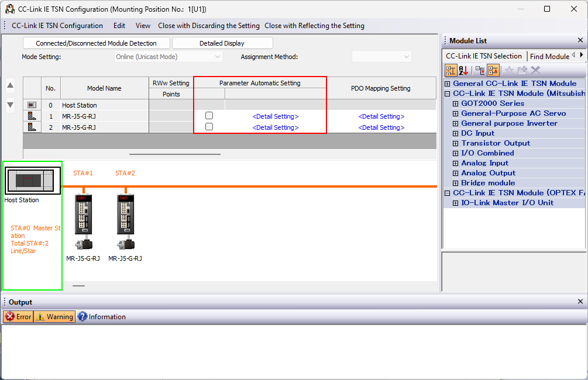Click Connected/Disconnected Module Detection button
The height and width of the screenshot is (380, 588).
[97, 43]
